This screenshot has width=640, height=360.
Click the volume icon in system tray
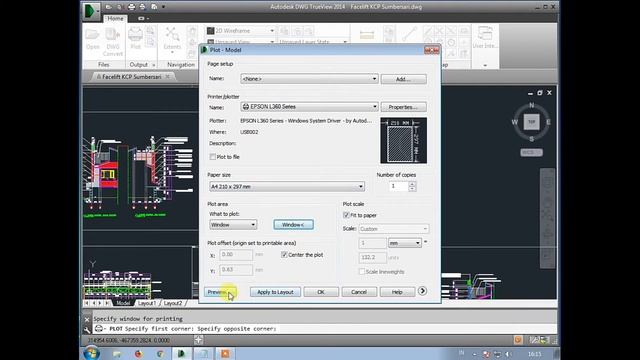point(508,354)
